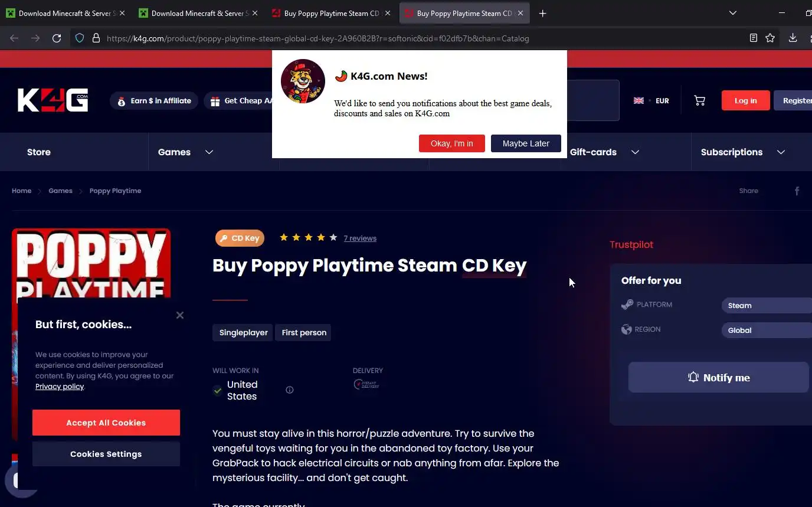The width and height of the screenshot is (812, 507).
Task: Share on Facebook icon
Action: click(x=797, y=191)
